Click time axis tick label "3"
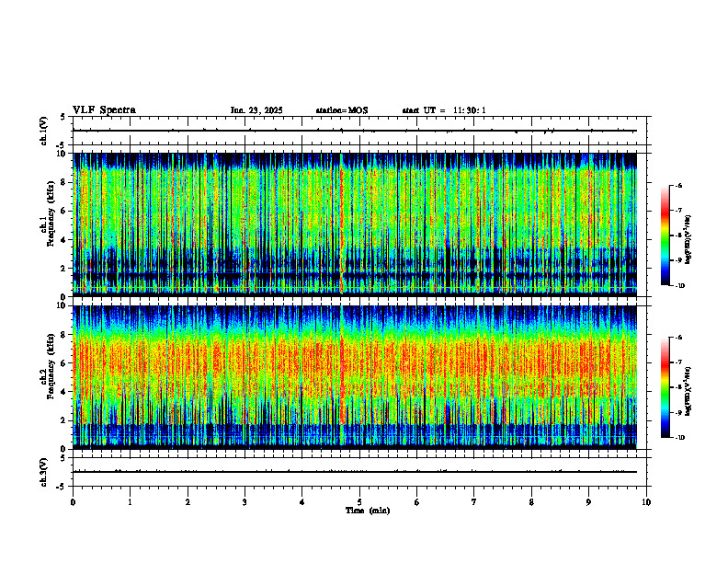Image resolution: width=728 pixels, height=563 pixels. [x=245, y=502]
